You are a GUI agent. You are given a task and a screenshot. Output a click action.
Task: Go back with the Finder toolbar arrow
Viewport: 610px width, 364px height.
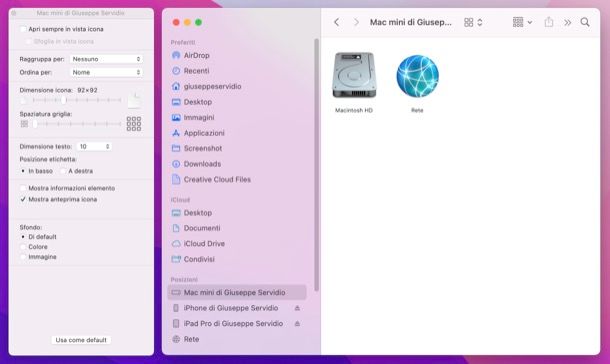pyautogui.click(x=337, y=22)
